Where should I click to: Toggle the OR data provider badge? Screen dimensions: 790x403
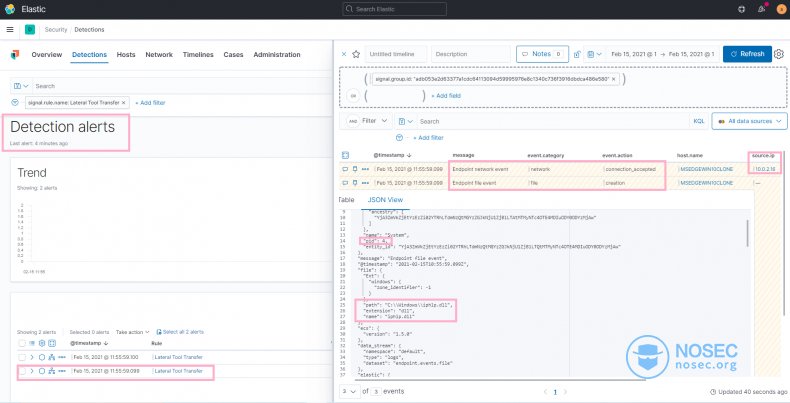(x=353, y=96)
